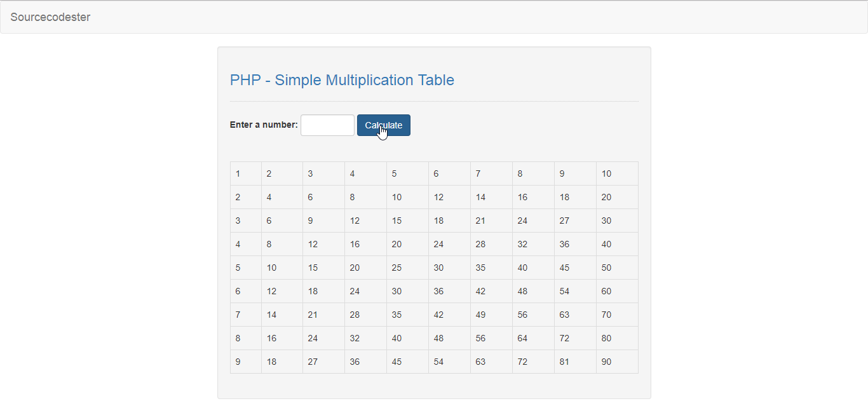Select the cell containing 36 in row six
868x408 pixels.
click(x=438, y=291)
